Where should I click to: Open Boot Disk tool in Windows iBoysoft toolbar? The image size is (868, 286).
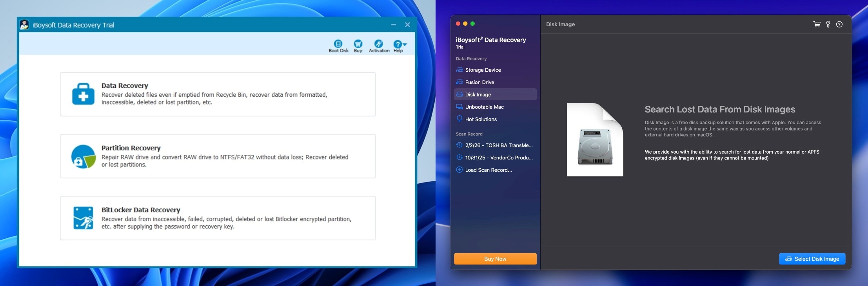[x=338, y=46]
